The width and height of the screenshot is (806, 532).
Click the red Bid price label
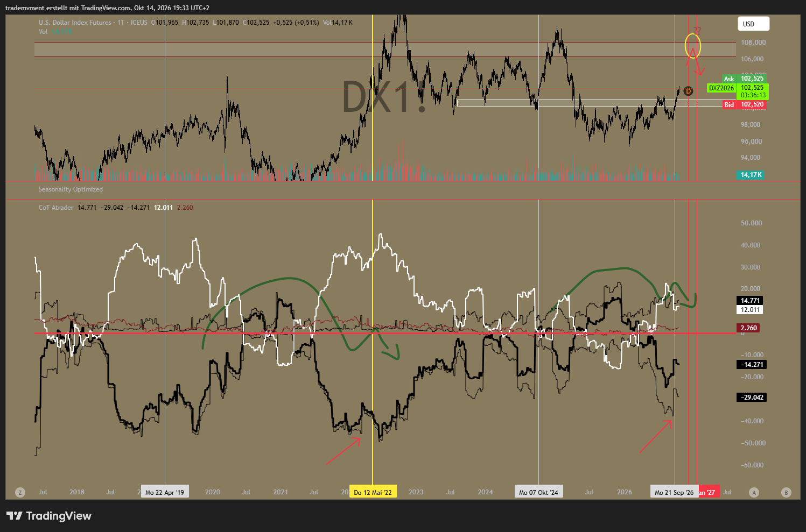(x=745, y=104)
